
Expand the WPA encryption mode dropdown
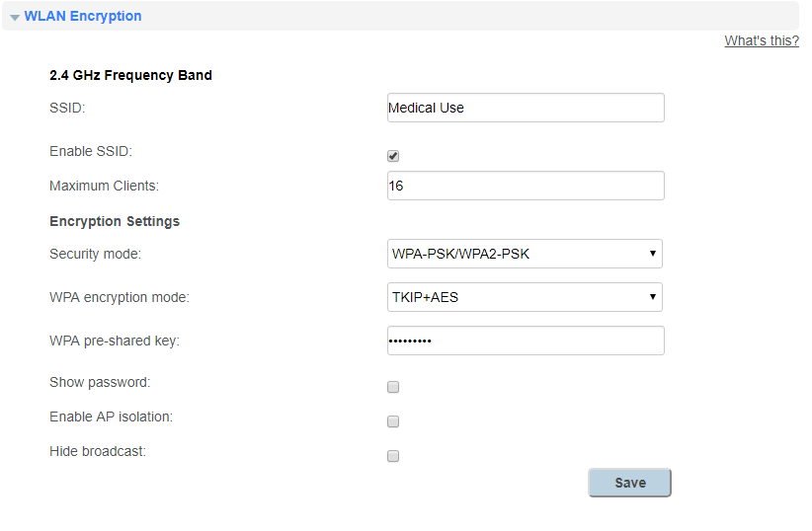[x=525, y=297]
